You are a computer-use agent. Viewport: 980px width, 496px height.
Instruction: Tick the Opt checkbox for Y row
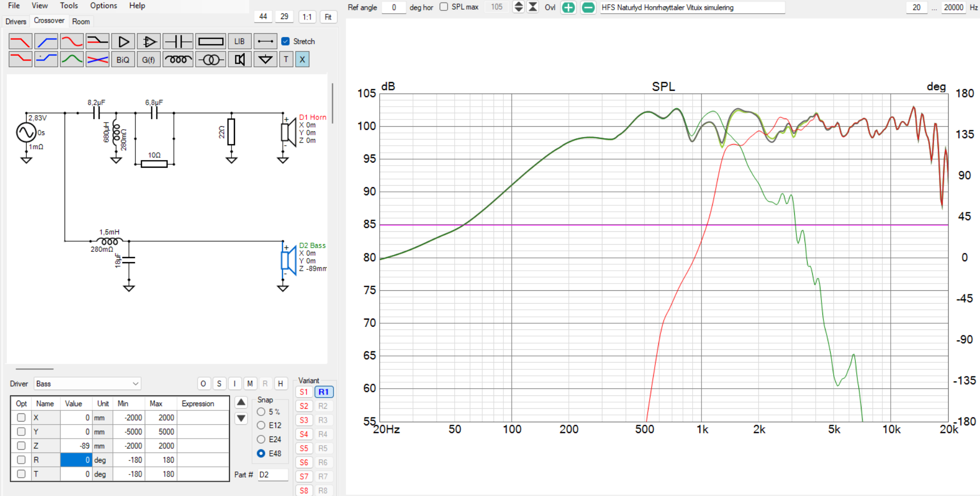[21, 431]
